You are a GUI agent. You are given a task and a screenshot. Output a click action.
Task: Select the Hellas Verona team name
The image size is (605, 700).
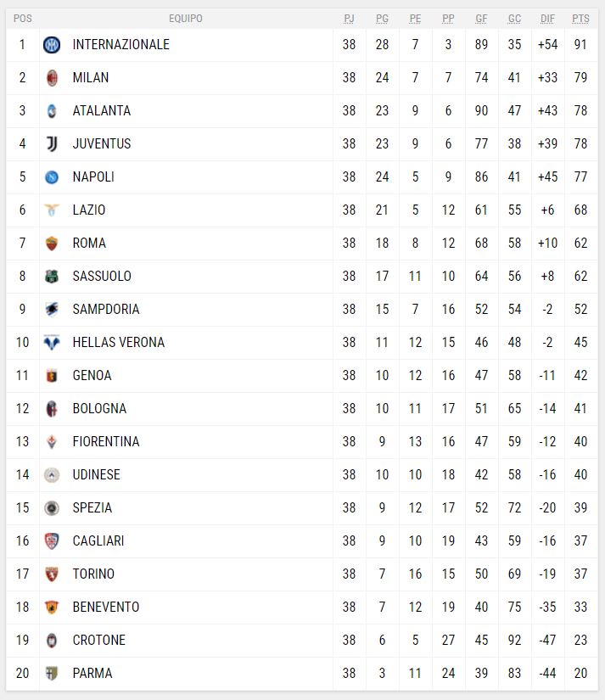pyautogui.click(x=119, y=343)
